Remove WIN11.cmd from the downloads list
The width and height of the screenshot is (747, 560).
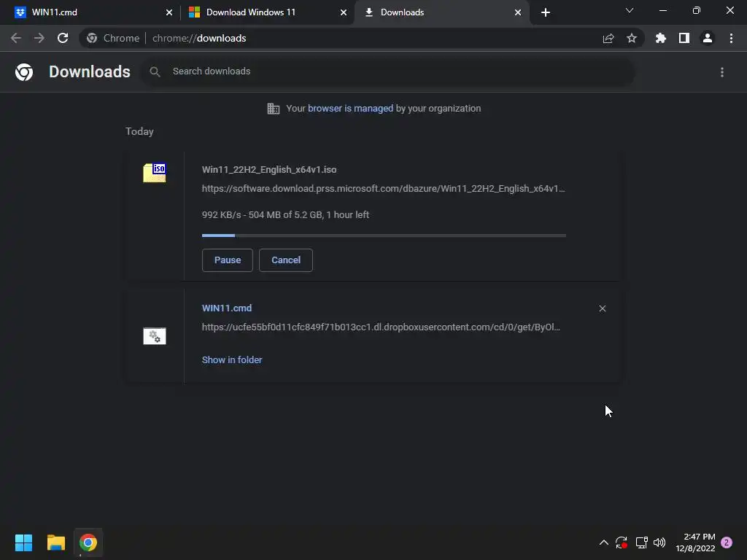[602, 308]
